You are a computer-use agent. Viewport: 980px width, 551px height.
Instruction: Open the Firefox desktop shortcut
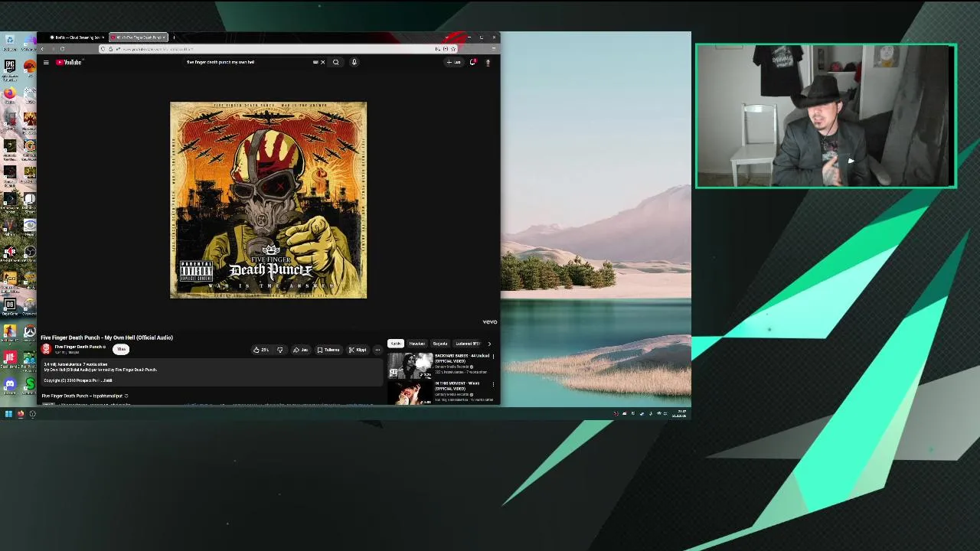tap(9, 93)
